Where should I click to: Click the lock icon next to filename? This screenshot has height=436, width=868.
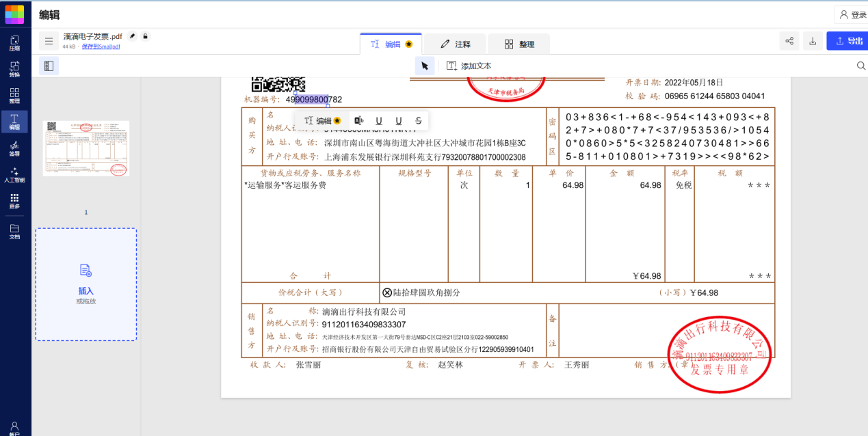pos(145,36)
